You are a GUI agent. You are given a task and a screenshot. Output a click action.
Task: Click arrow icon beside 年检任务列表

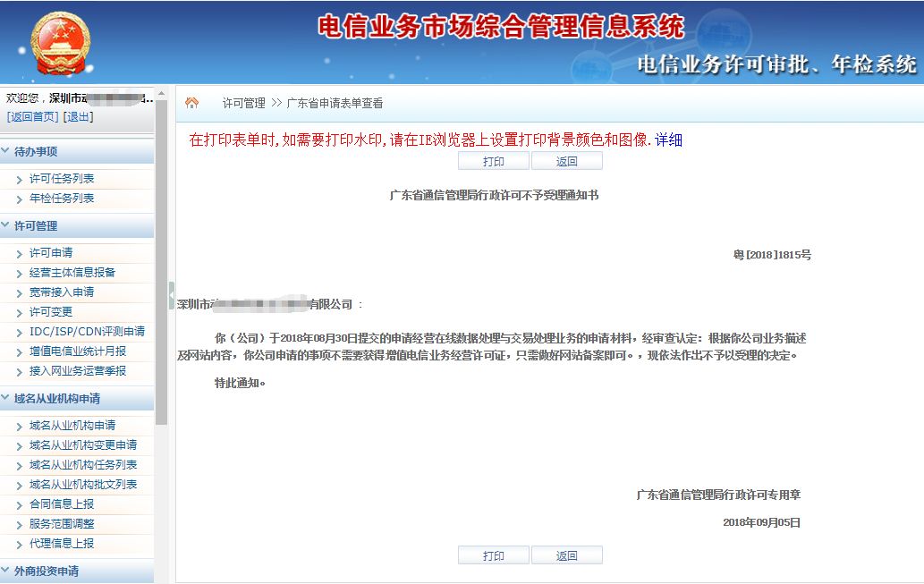pos(20,199)
